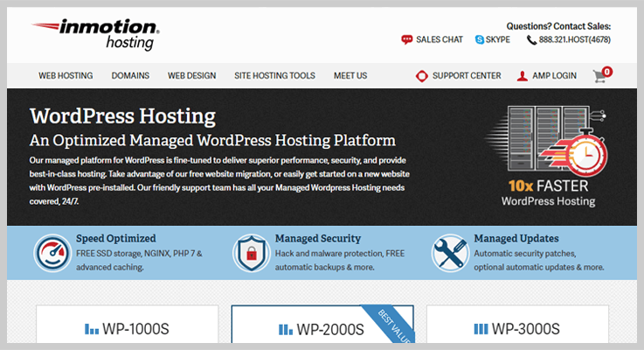The width and height of the screenshot is (644, 350).
Task: Click the Speed Optimized heading
Action: 116,239
